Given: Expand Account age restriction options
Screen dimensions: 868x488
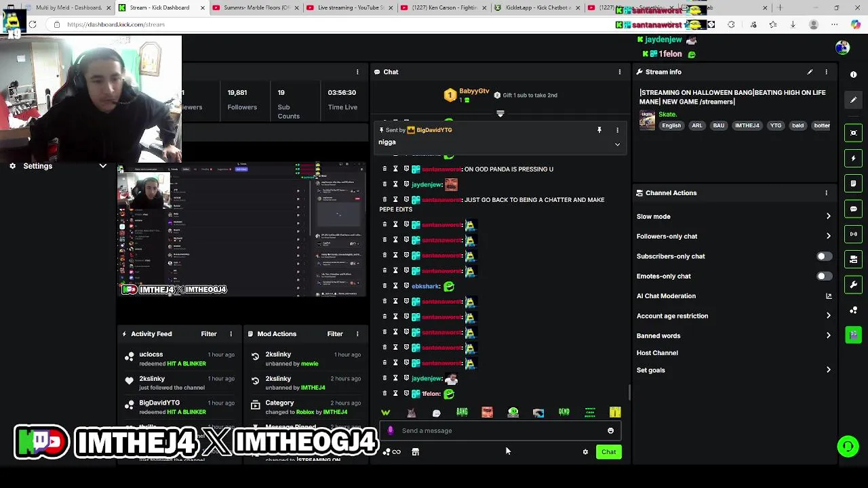Looking at the screenshot, I should 828,316.
